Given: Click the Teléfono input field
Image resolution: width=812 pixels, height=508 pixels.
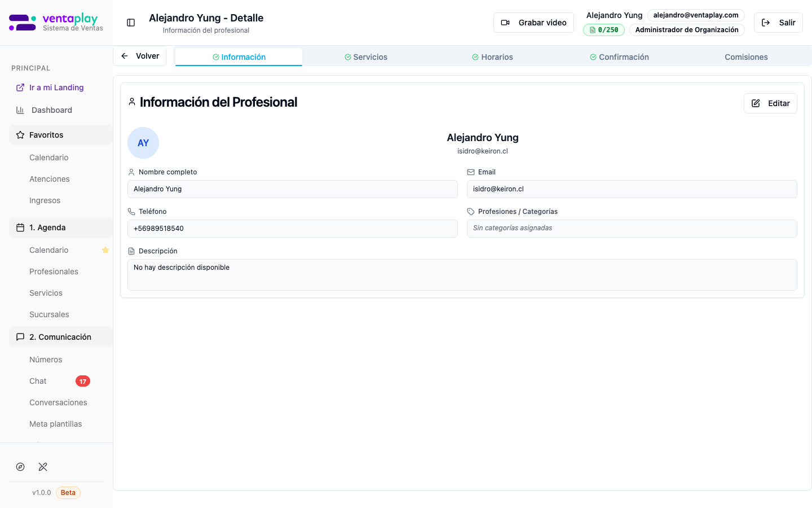Looking at the screenshot, I should [x=292, y=229].
